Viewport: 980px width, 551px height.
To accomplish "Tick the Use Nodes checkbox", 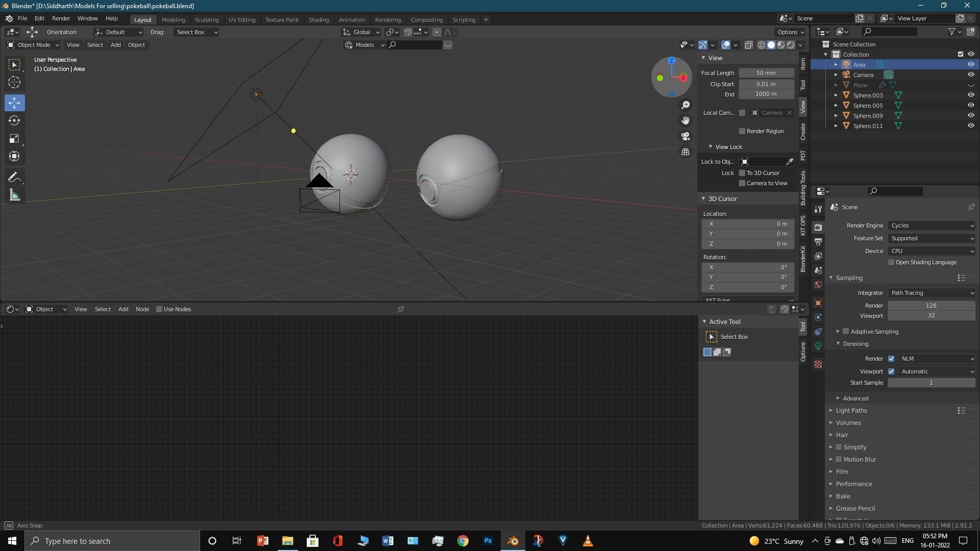I will click(x=159, y=309).
